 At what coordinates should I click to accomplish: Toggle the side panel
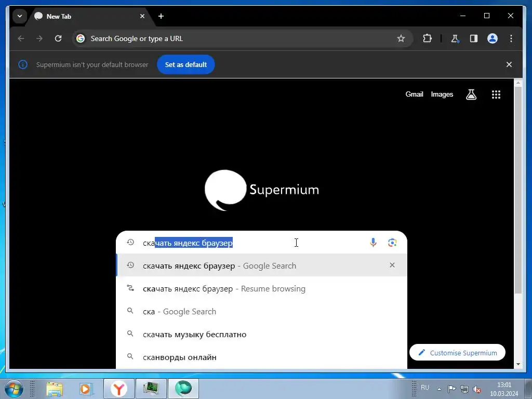click(474, 38)
